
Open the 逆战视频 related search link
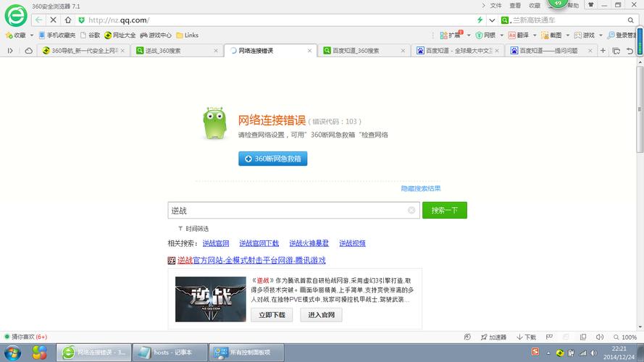pyautogui.click(x=352, y=243)
